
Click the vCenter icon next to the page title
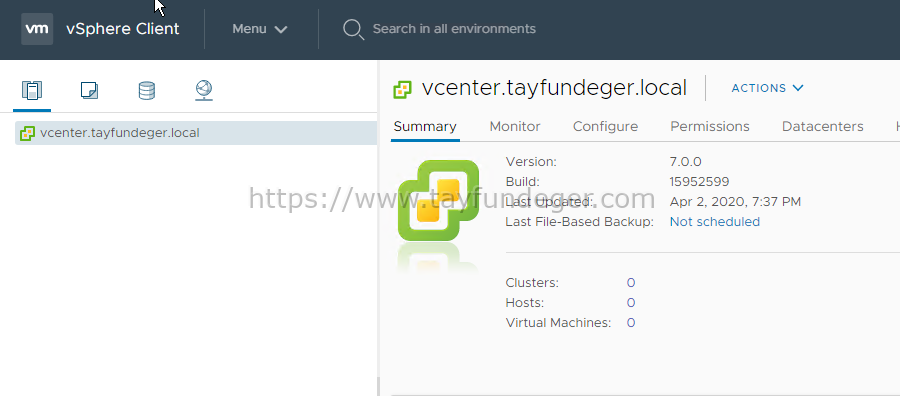[x=402, y=90]
